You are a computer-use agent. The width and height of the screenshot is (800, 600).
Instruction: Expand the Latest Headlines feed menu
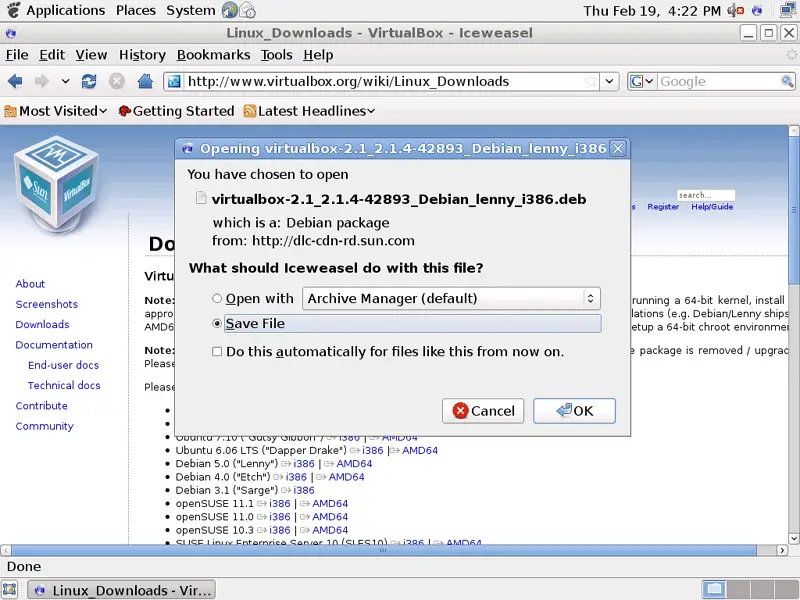tap(371, 111)
